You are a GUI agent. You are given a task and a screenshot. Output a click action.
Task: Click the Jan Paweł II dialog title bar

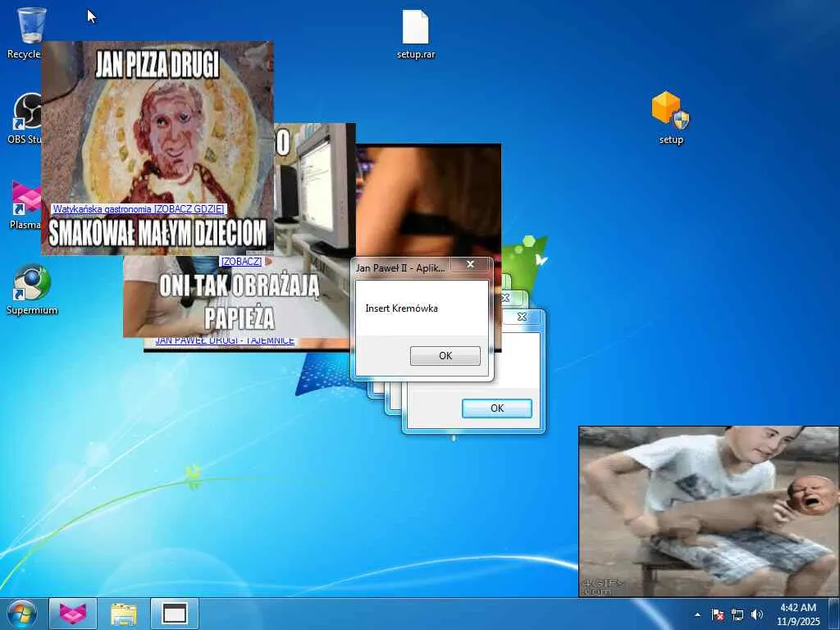402,267
